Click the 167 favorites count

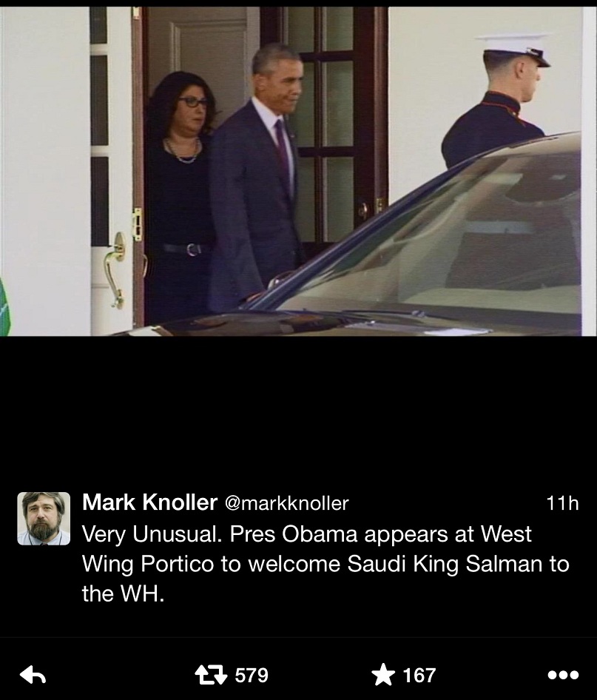click(419, 675)
